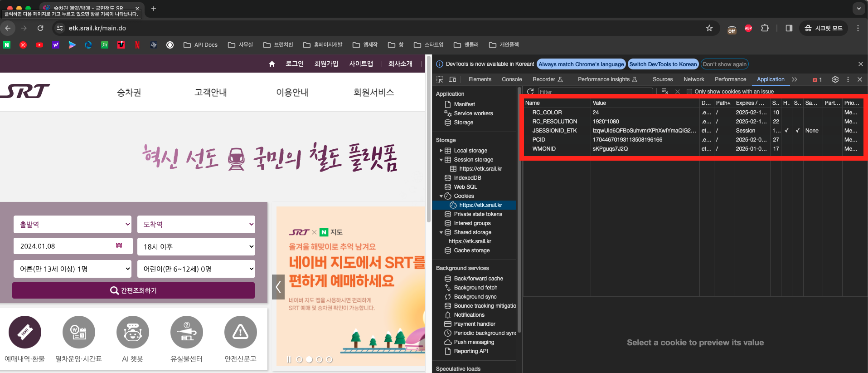
Task: Click the DevTools inspect element icon
Action: [440, 79]
